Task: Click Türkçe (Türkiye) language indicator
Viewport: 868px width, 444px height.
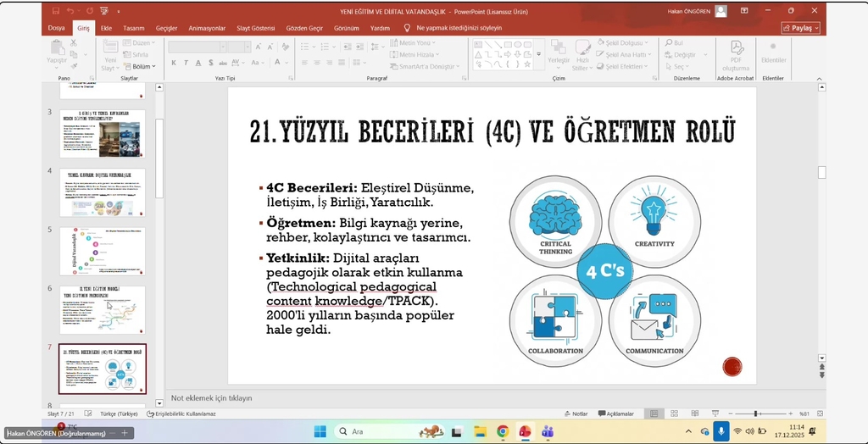Action: pos(119,413)
